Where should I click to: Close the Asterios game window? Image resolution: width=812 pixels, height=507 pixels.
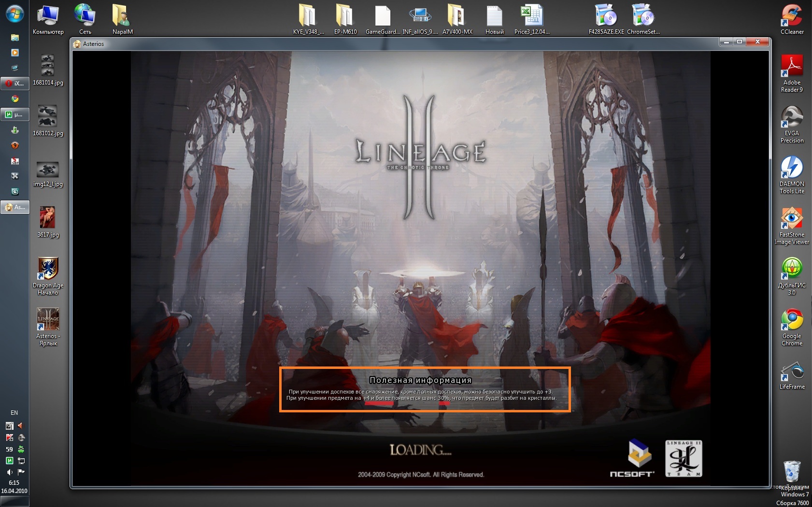(x=757, y=42)
